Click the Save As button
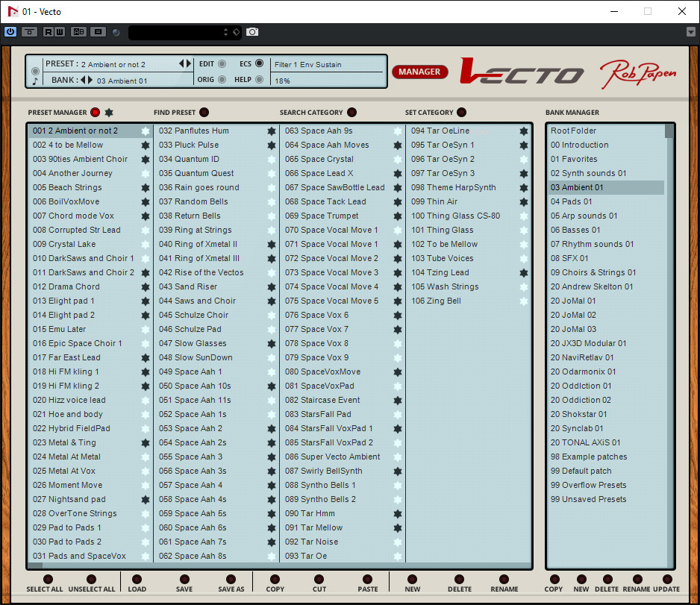Image resolution: width=700 pixels, height=605 pixels. click(231, 580)
